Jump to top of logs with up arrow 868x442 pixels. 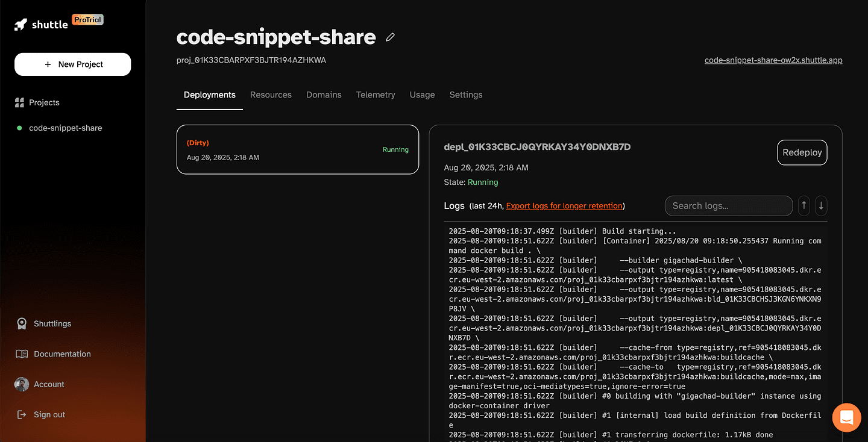(804, 205)
